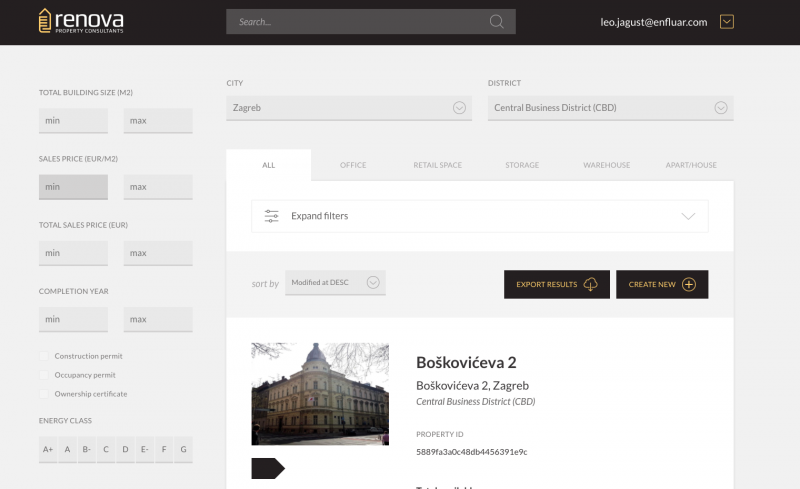Click the Total Sales Price min field
This screenshot has width=800, height=489.
[73, 253]
